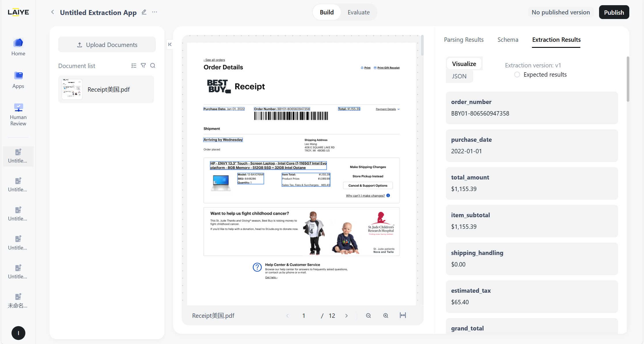The width and height of the screenshot is (644, 344).
Task: Switch to the Evaluate mode
Action: coord(358,12)
